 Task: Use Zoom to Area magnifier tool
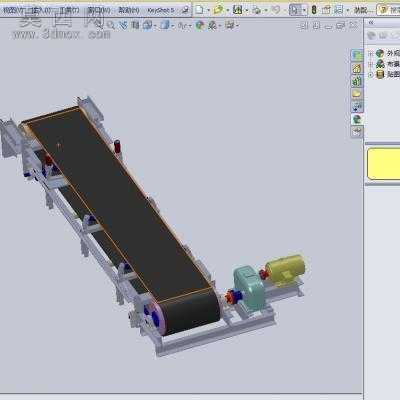111,25
